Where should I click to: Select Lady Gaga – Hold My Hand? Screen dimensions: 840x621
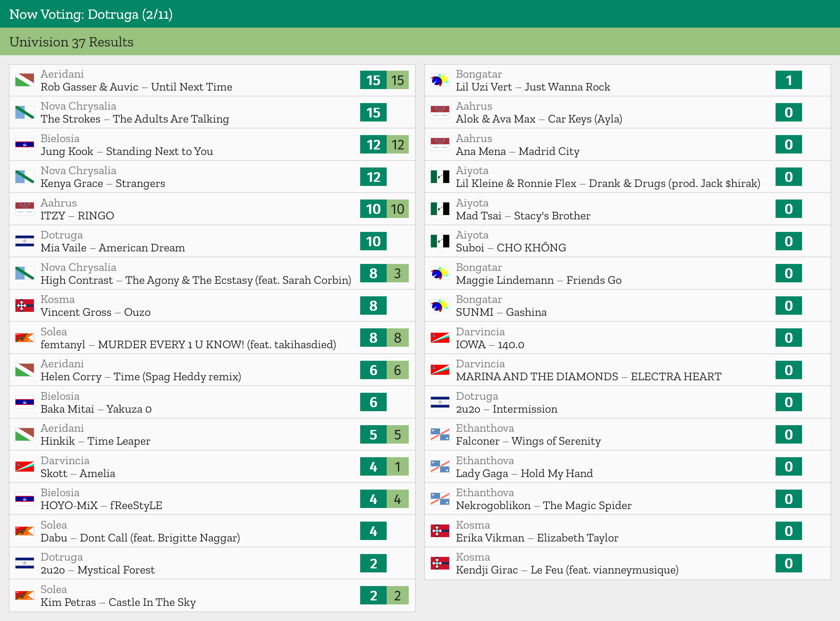point(628,466)
